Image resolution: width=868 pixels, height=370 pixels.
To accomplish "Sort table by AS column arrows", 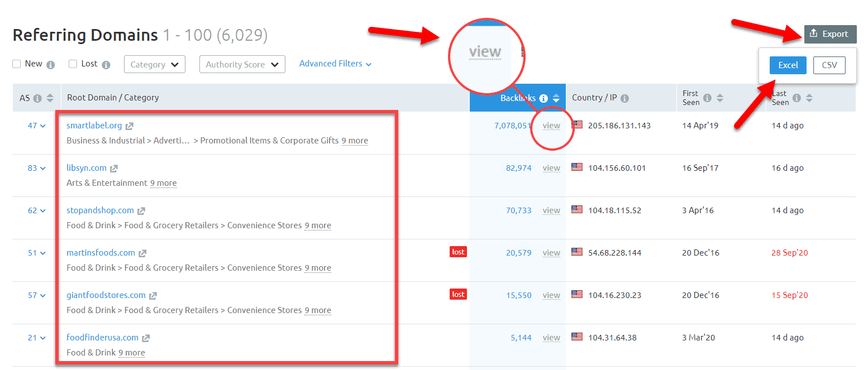I will (50, 98).
